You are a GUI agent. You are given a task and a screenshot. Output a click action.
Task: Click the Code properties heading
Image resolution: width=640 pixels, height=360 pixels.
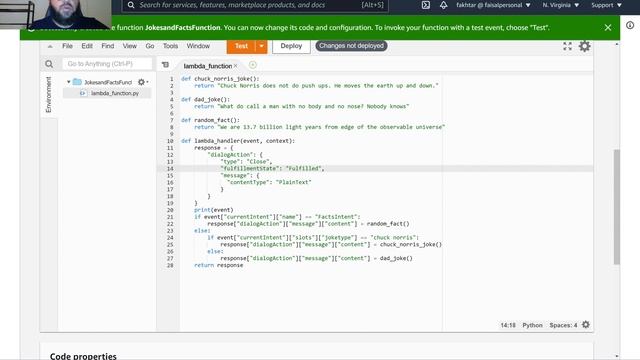pos(83,356)
